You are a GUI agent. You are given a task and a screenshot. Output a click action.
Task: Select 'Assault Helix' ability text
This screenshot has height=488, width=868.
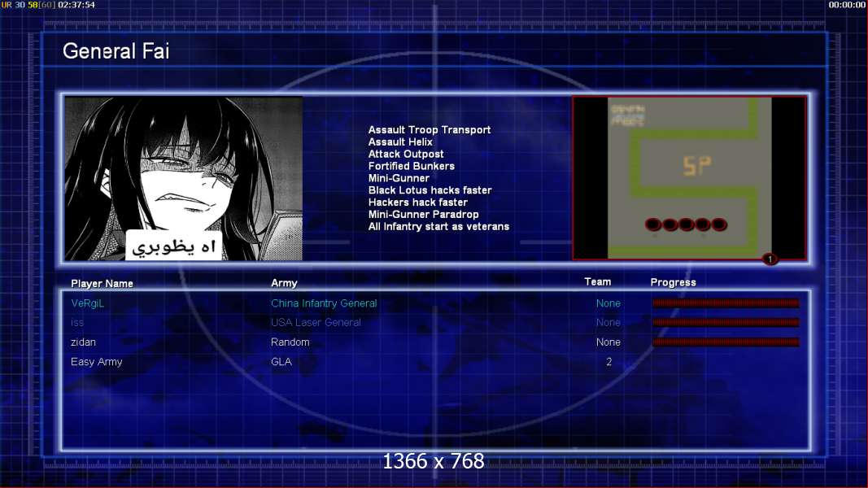(400, 142)
